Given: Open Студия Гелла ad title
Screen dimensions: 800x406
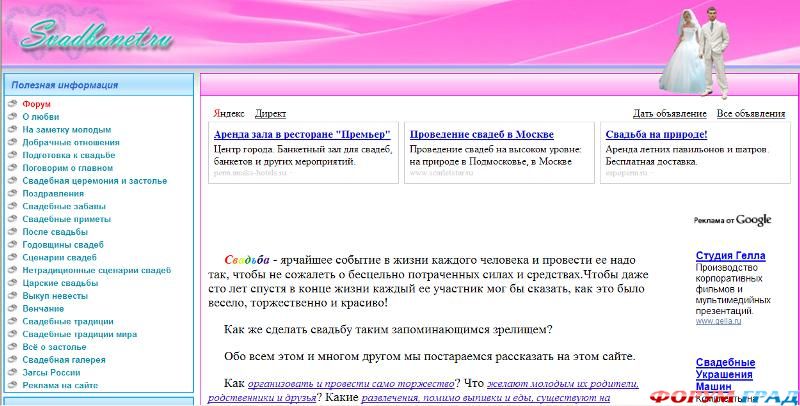Looking at the screenshot, I should [731, 256].
